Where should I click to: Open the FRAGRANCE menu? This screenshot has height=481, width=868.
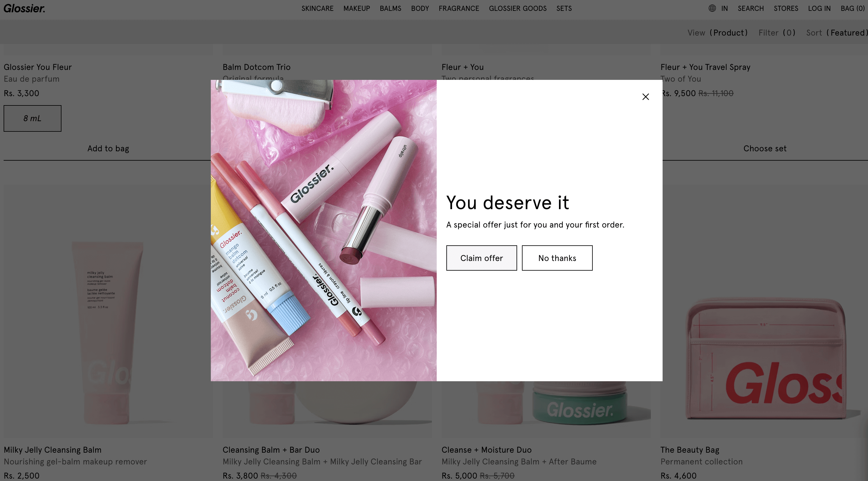(459, 8)
